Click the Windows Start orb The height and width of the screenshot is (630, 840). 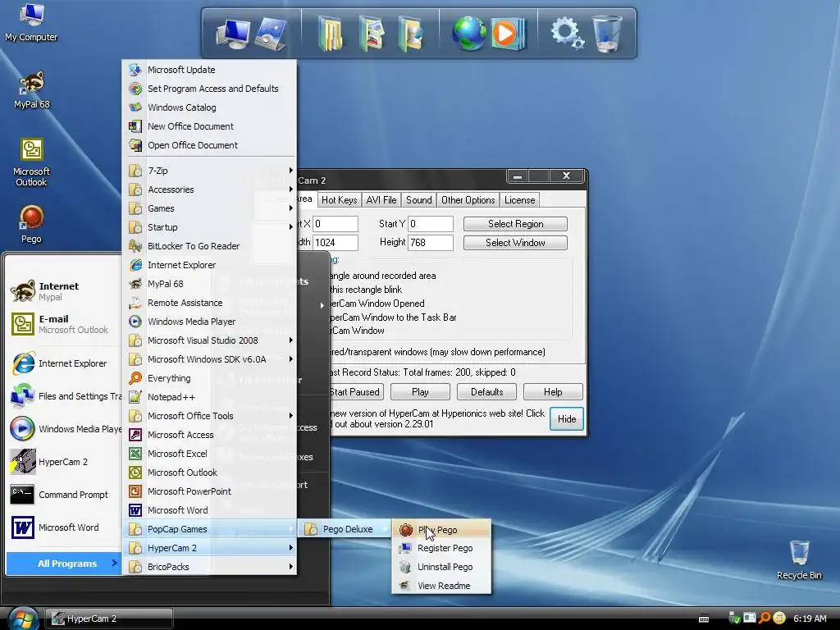tap(22, 619)
